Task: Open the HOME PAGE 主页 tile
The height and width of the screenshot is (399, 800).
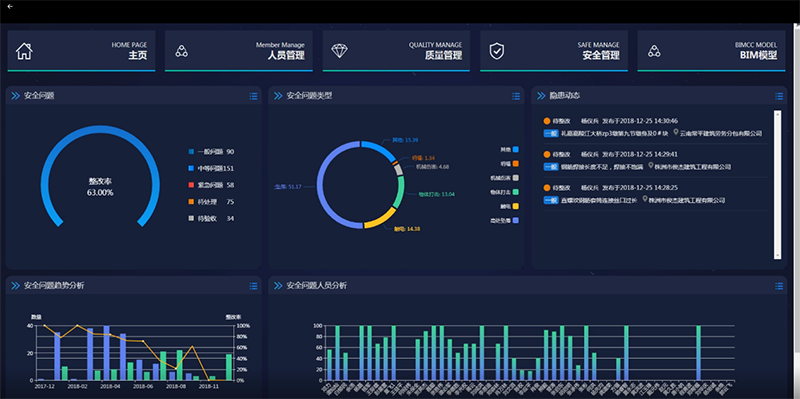Action: (x=81, y=51)
